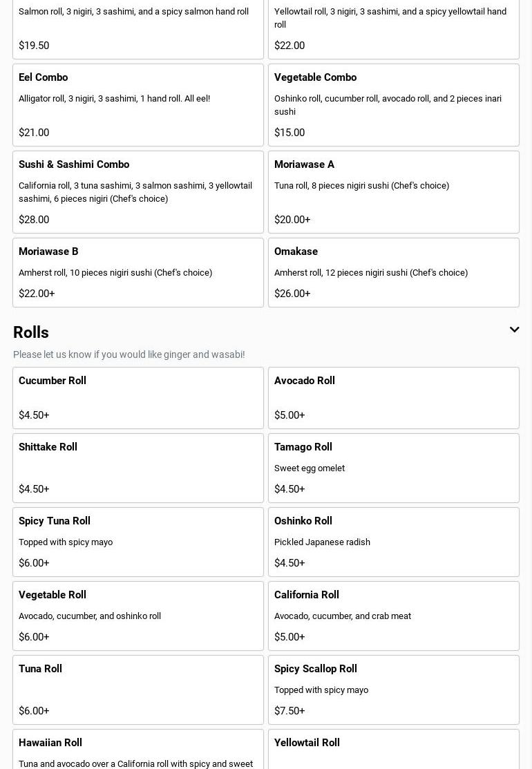Open the Avocado Roll card
Screen dimensions: 532x769
(394, 398)
